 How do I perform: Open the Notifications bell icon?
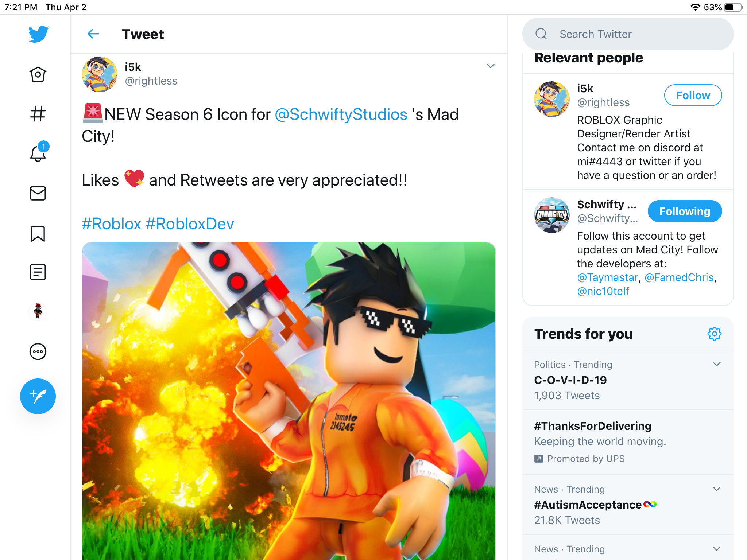pyautogui.click(x=38, y=153)
